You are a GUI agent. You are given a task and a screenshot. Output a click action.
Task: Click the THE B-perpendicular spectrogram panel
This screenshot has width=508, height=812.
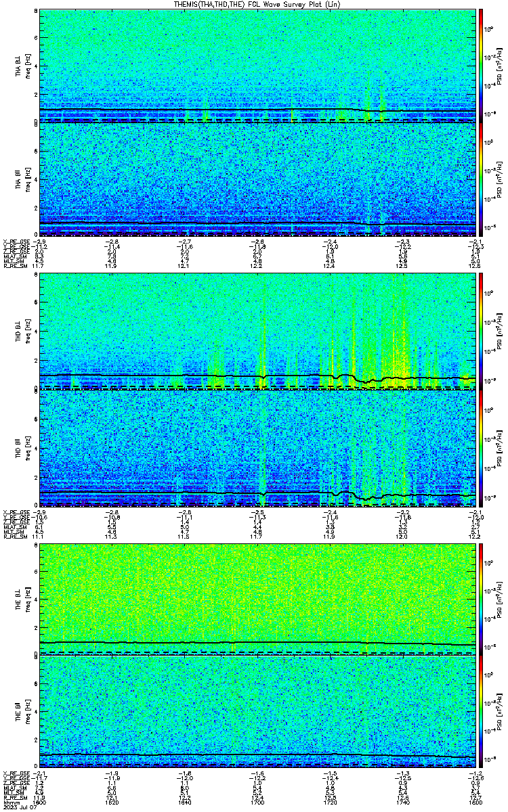(x=258, y=599)
